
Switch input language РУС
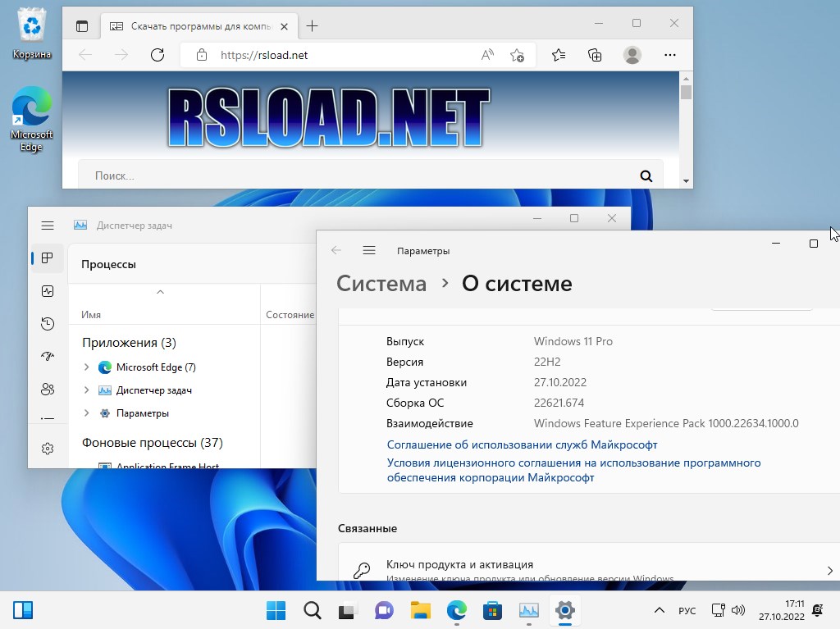[687, 610]
